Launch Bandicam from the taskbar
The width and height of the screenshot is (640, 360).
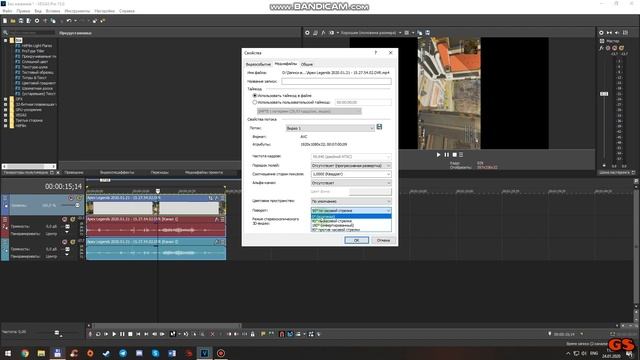[x=221, y=353]
